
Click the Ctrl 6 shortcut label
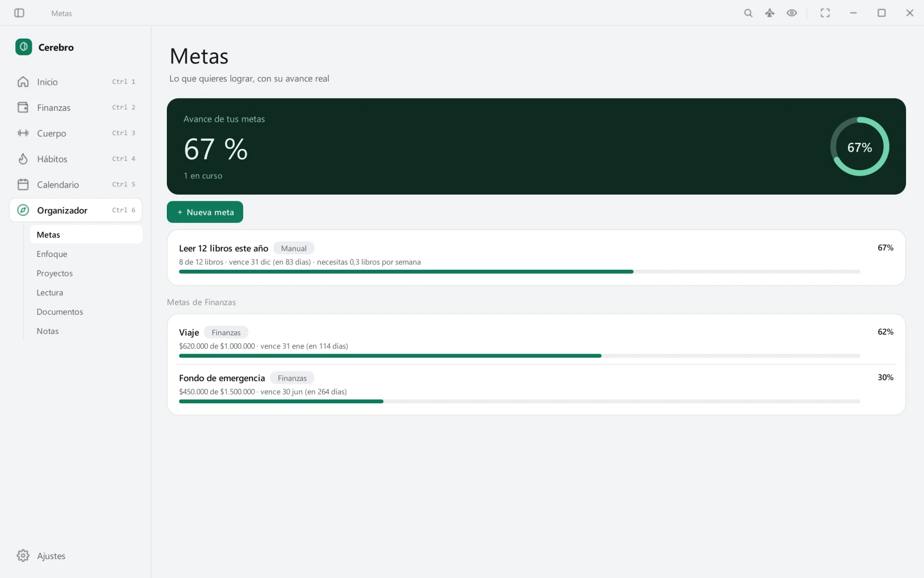pos(124,210)
